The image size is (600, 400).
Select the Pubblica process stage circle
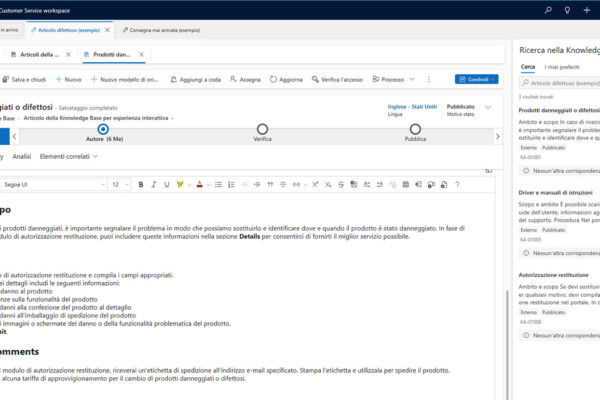(415, 129)
